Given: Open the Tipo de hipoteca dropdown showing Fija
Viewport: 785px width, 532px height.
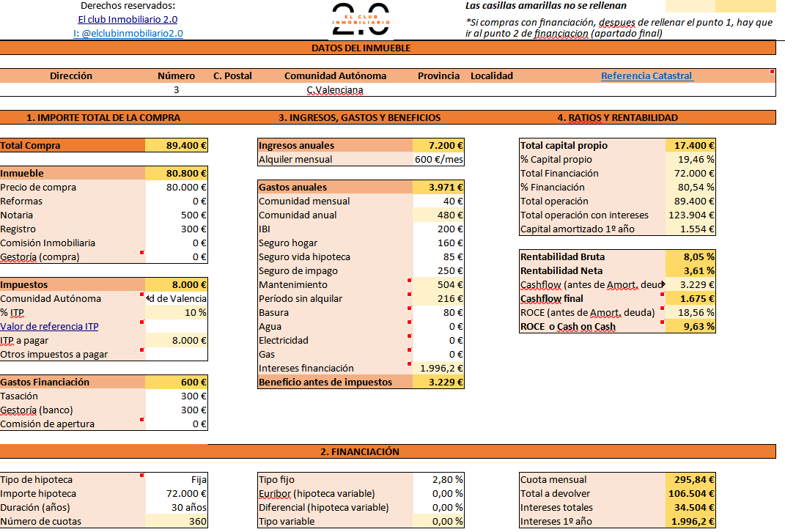Looking at the screenshot, I should [176, 480].
